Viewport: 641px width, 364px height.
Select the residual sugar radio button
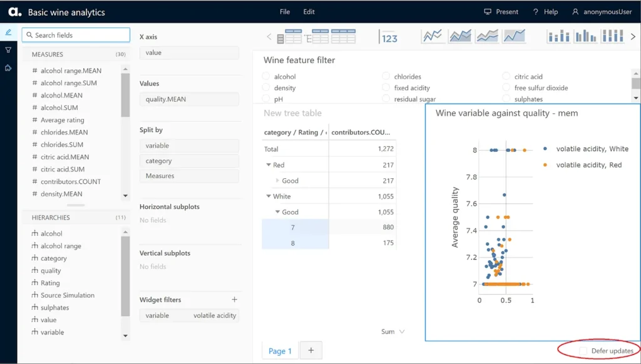(x=386, y=98)
